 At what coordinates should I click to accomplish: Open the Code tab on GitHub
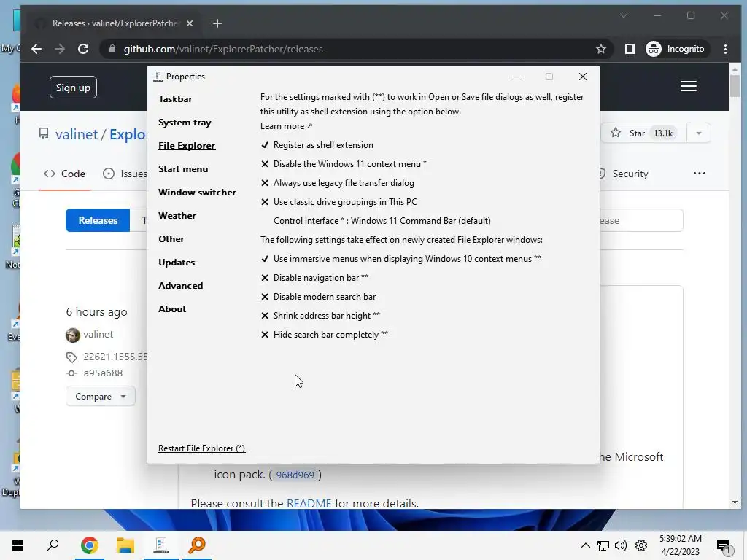[x=64, y=174]
